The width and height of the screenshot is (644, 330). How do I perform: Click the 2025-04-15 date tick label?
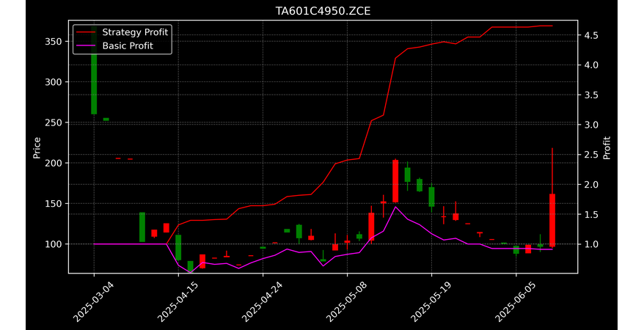178,303
